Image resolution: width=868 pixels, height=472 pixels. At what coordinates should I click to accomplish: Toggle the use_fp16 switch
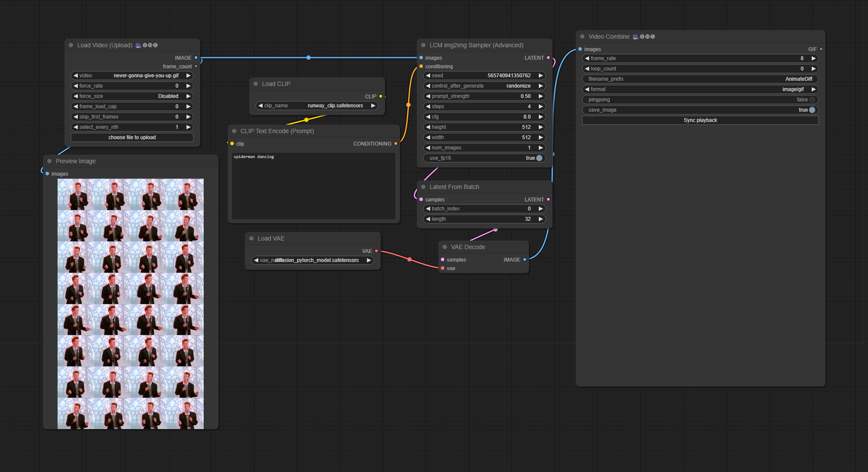pyautogui.click(x=539, y=158)
